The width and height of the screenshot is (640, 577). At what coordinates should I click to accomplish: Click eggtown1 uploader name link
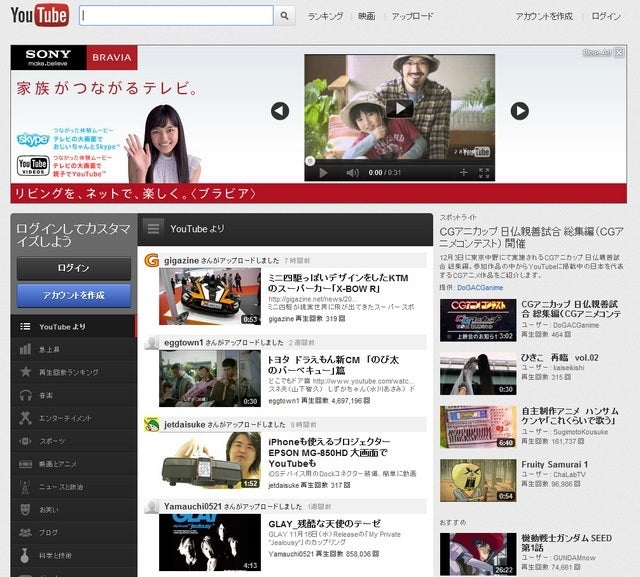(x=184, y=343)
